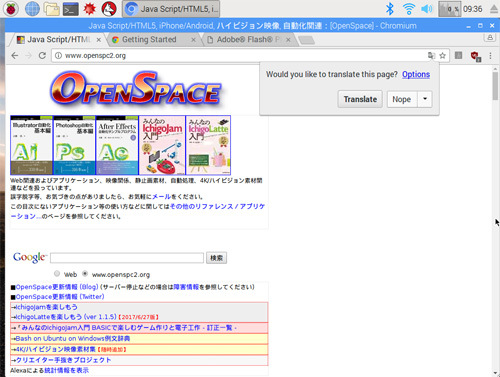The image size is (500, 377).
Task: Open the Bluetooth tray menu
Action: click(x=390, y=9)
